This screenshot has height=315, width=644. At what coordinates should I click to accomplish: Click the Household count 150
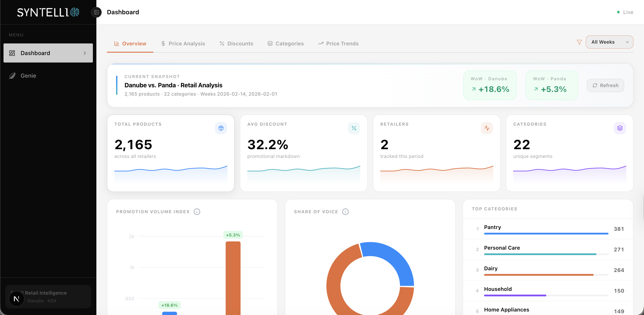tap(619, 291)
